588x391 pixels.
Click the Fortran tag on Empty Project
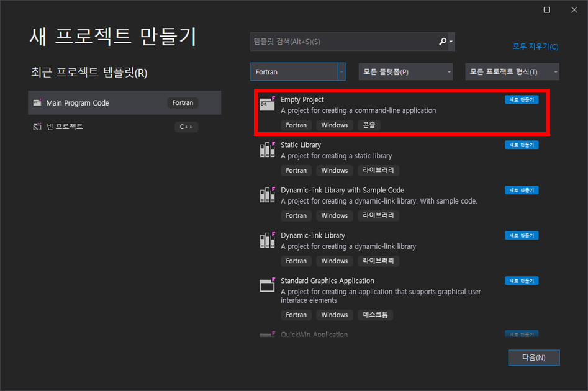click(296, 125)
